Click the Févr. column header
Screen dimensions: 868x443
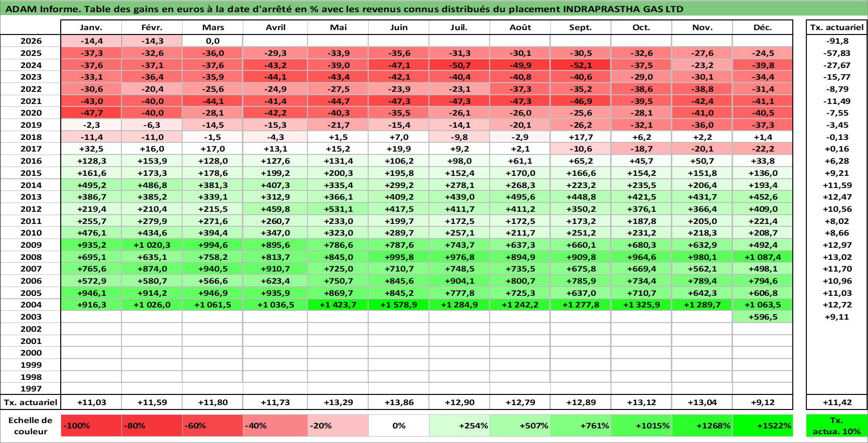coord(152,27)
